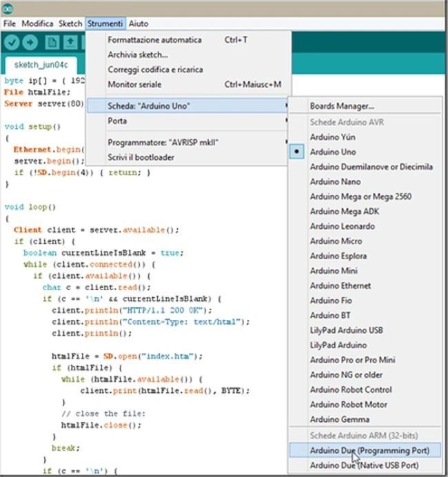Click the Arduino logo in title bar
This screenshot has height=477, width=448.
click(x=8, y=9)
